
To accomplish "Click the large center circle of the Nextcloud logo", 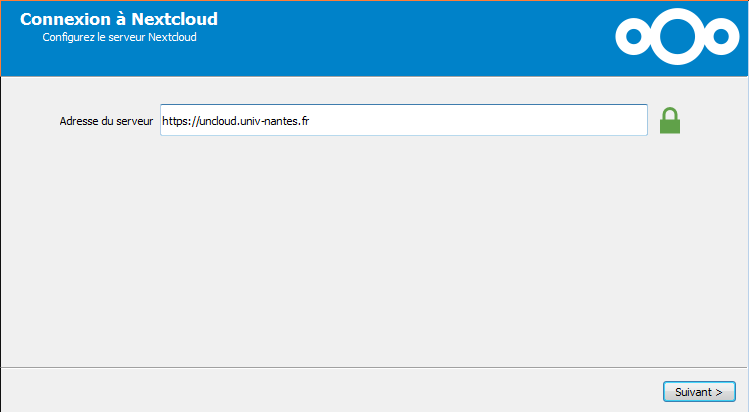I will coord(676,37).
